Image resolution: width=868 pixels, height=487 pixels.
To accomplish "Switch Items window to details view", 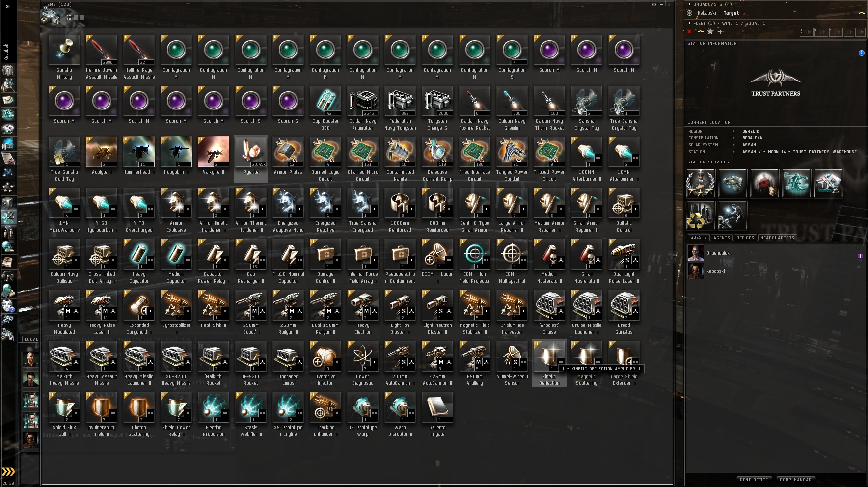I will pos(76,17).
